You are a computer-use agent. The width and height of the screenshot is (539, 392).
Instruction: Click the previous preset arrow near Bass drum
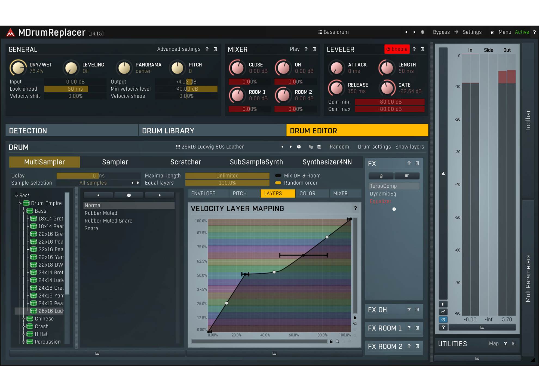406,32
